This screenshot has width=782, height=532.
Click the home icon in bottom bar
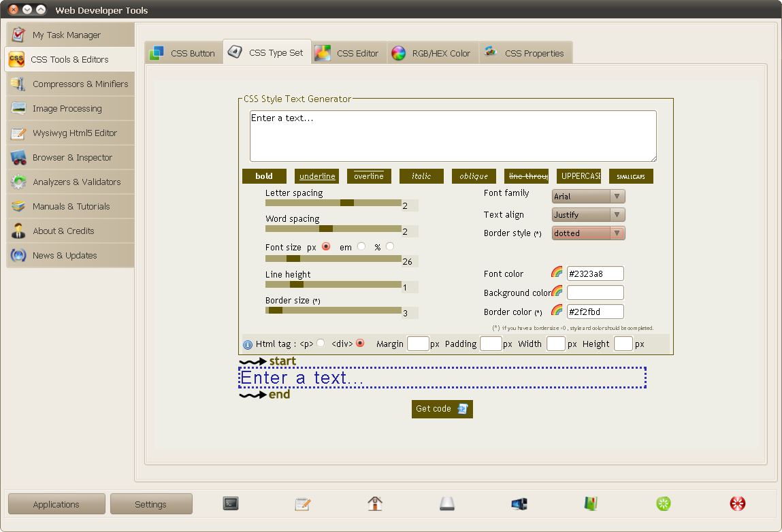pyautogui.click(x=374, y=503)
